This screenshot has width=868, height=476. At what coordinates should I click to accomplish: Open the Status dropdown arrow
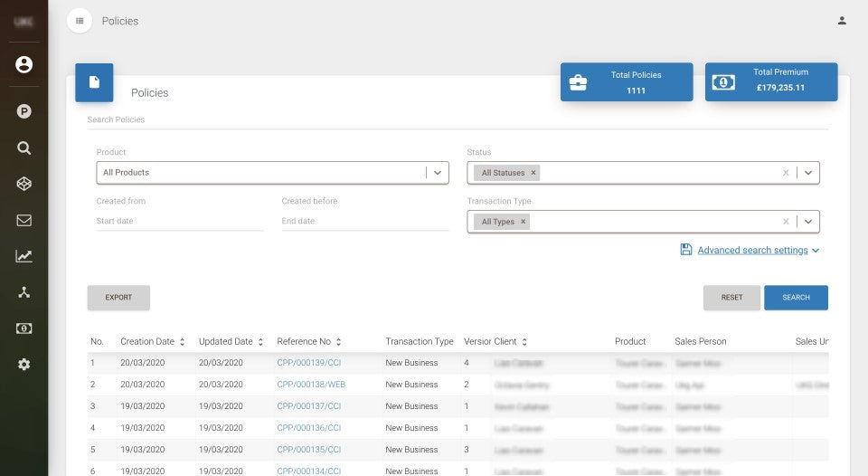click(808, 173)
